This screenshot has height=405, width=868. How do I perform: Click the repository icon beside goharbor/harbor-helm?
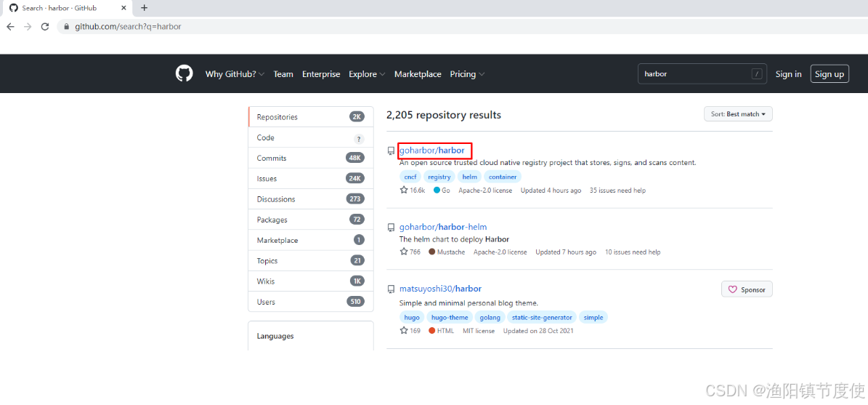[391, 227]
